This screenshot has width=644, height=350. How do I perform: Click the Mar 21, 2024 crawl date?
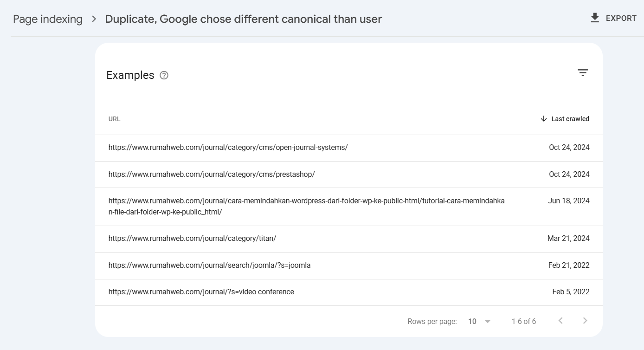[x=568, y=239]
